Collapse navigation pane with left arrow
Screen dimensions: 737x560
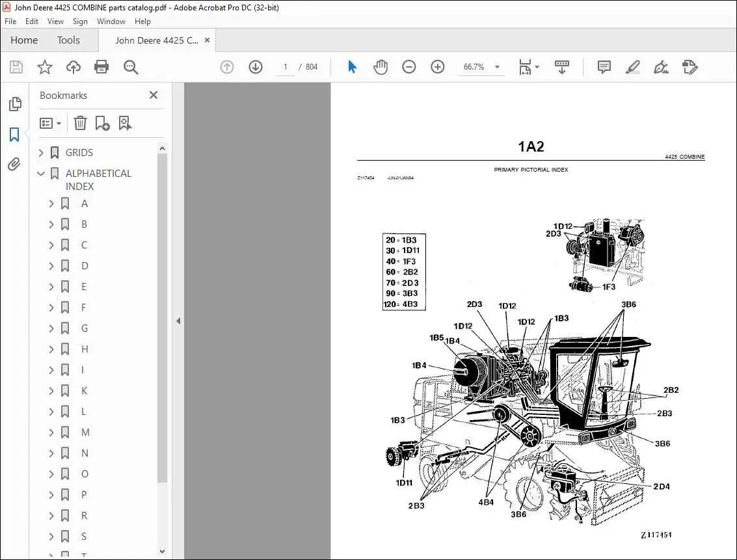click(178, 321)
